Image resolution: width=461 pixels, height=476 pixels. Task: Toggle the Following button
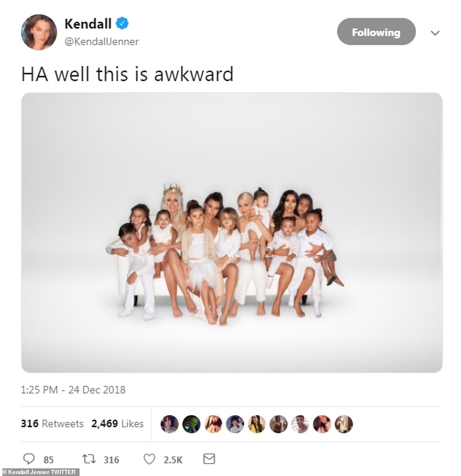click(376, 32)
